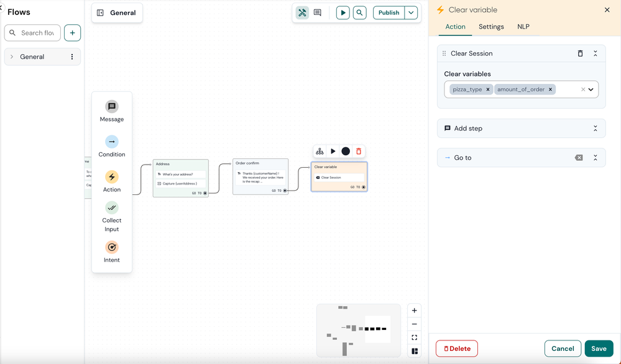The width and height of the screenshot is (621, 364).
Task: Click red trash icon above Clear variable node
Action: (359, 151)
